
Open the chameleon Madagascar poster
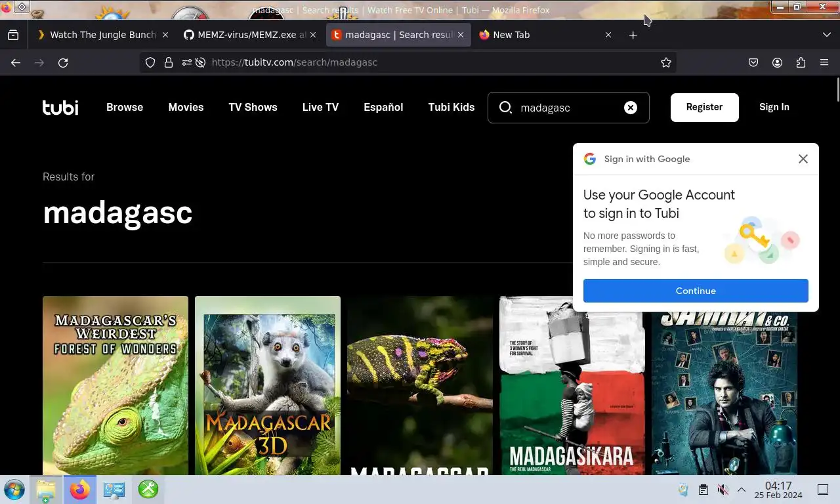point(420,385)
